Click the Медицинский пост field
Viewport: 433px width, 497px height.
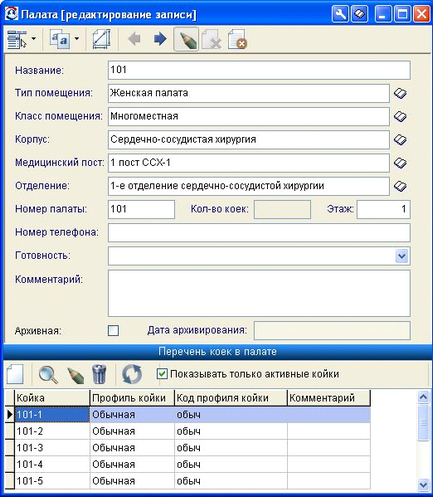(249, 163)
